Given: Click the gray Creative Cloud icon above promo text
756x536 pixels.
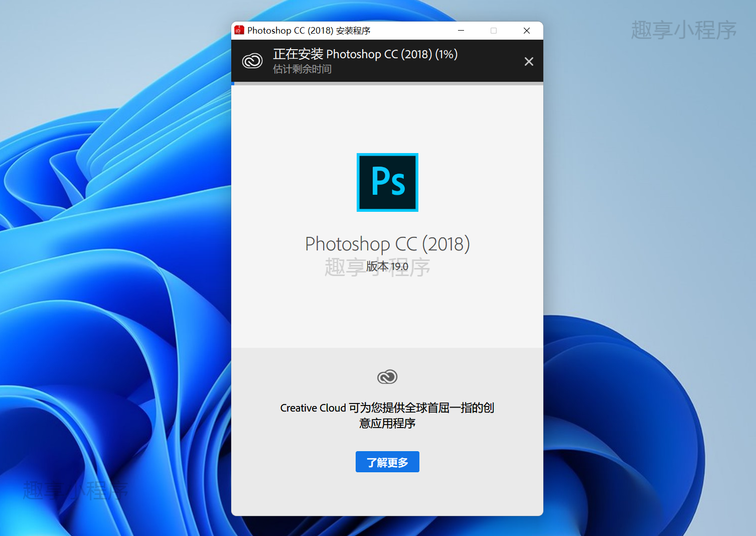Looking at the screenshot, I should pos(387,376).
